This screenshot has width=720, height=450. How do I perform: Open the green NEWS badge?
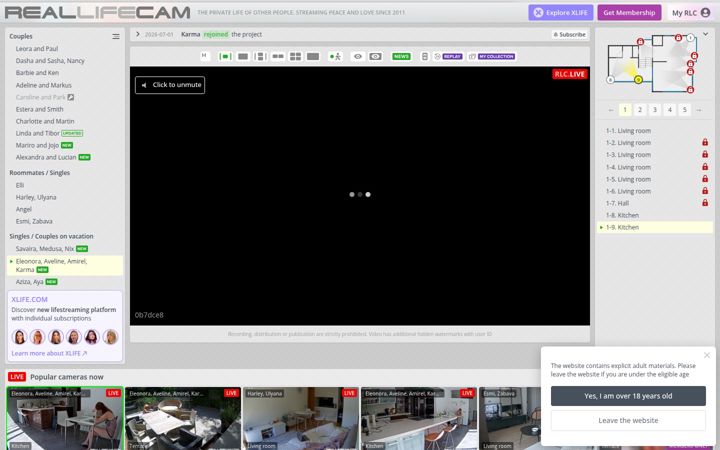coord(401,56)
